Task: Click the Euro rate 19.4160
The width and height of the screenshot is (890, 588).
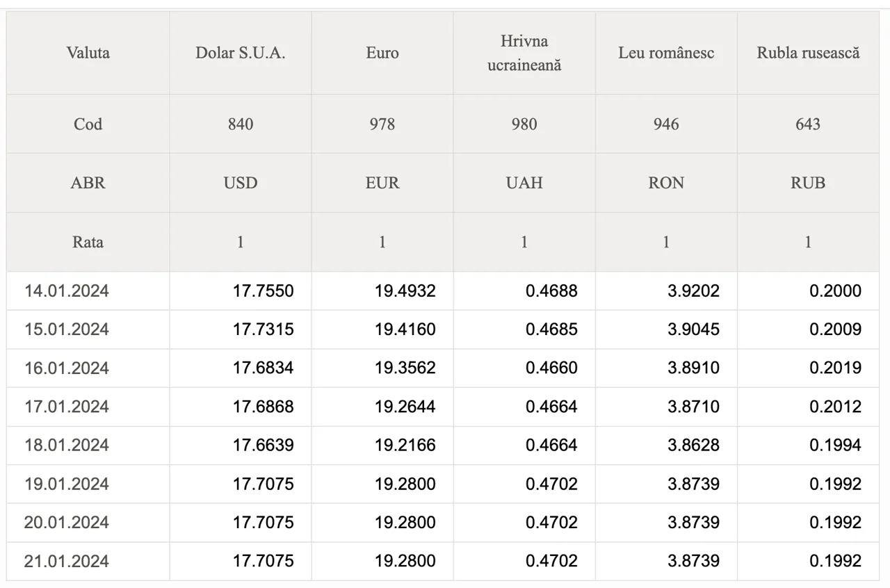Action: [x=405, y=329]
